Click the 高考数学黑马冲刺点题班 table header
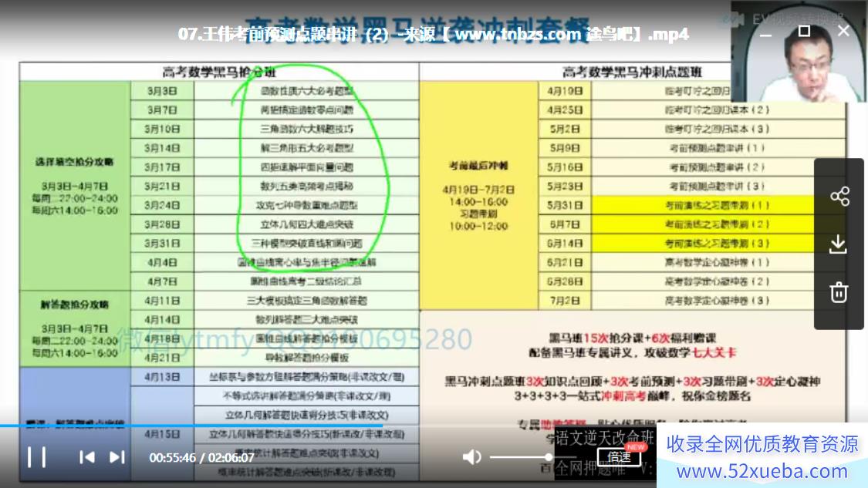The height and width of the screenshot is (488, 868). (632, 72)
